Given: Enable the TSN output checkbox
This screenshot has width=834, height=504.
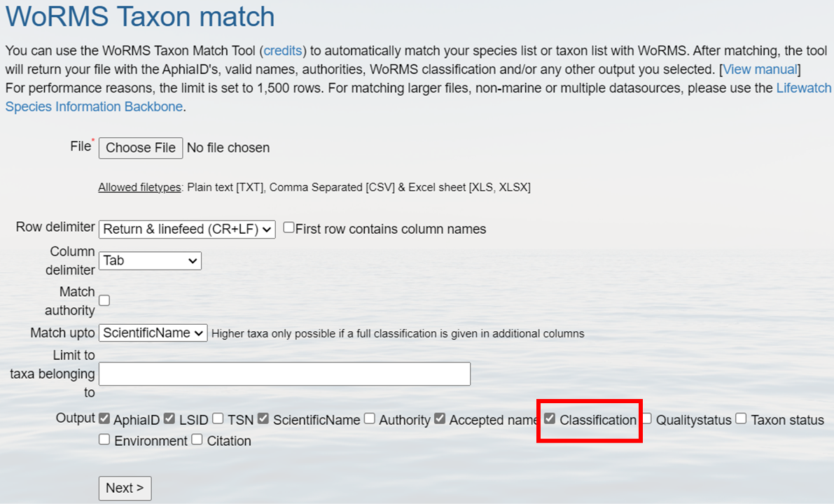Looking at the screenshot, I should click(218, 419).
